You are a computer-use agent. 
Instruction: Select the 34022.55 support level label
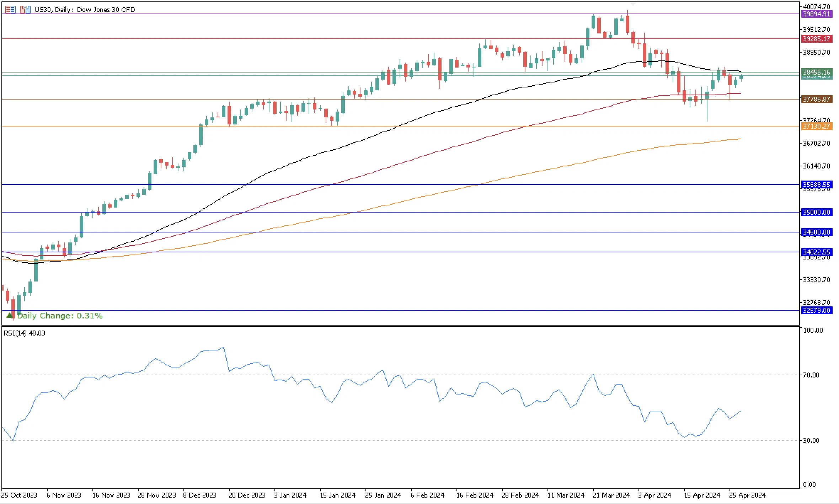click(817, 252)
